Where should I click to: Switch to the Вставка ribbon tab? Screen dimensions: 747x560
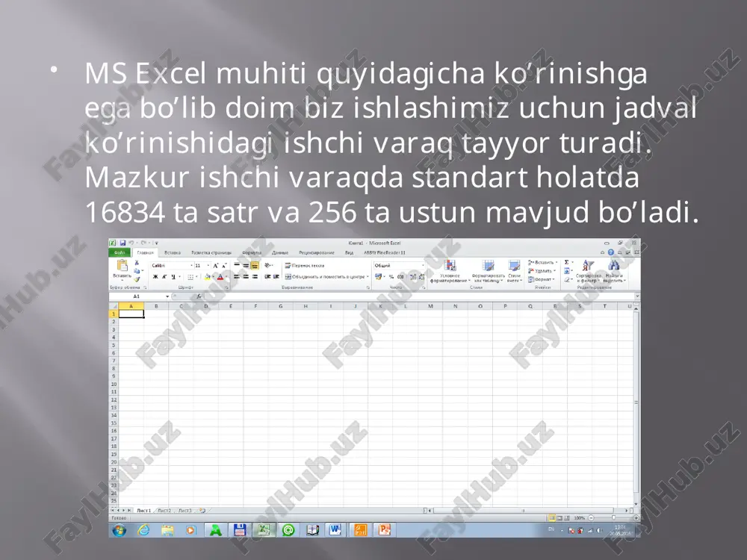pyautogui.click(x=173, y=253)
